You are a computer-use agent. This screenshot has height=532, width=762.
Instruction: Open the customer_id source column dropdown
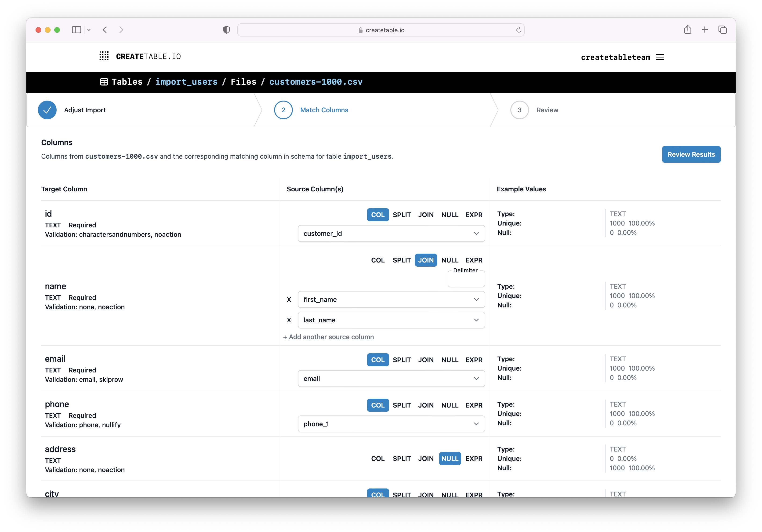click(x=391, y=234)
